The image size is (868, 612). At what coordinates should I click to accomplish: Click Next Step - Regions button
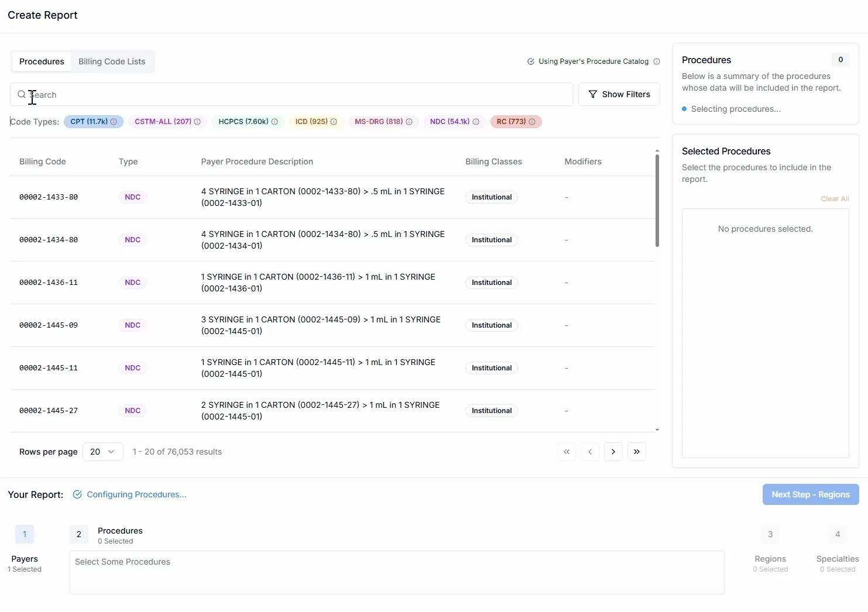(x=811, y=494)
